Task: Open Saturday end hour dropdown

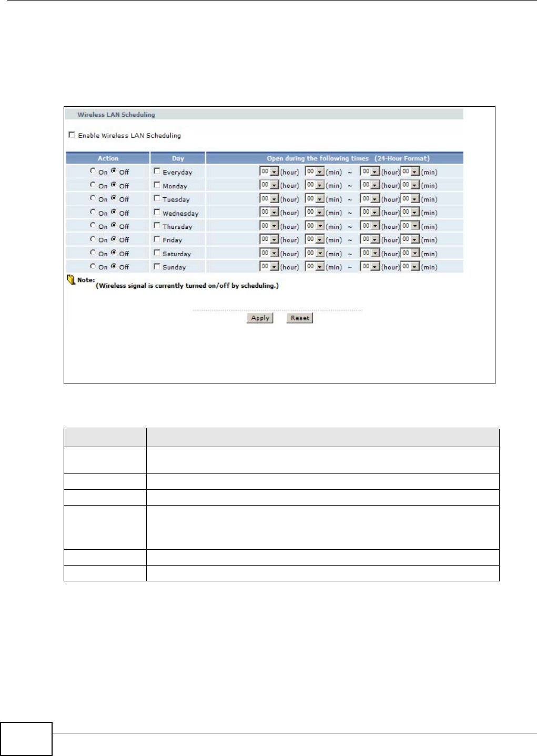Action: coord(370,254)
